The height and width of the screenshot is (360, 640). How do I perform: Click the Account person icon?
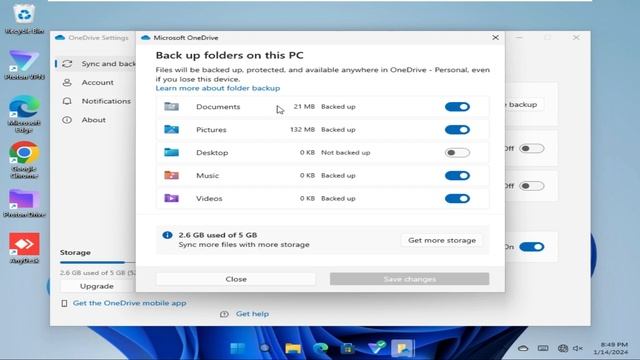click(67, 82)
